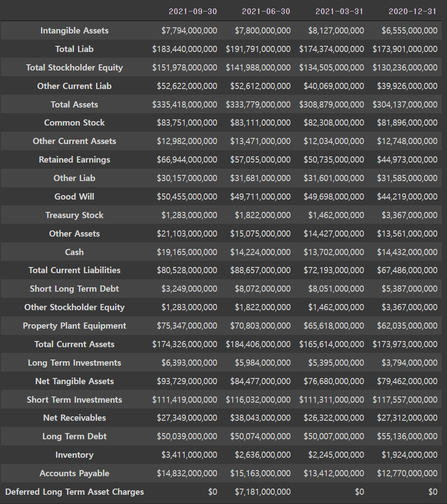
Task: Select Inventory value $3,411,000,000
Action: pos(189,455)
